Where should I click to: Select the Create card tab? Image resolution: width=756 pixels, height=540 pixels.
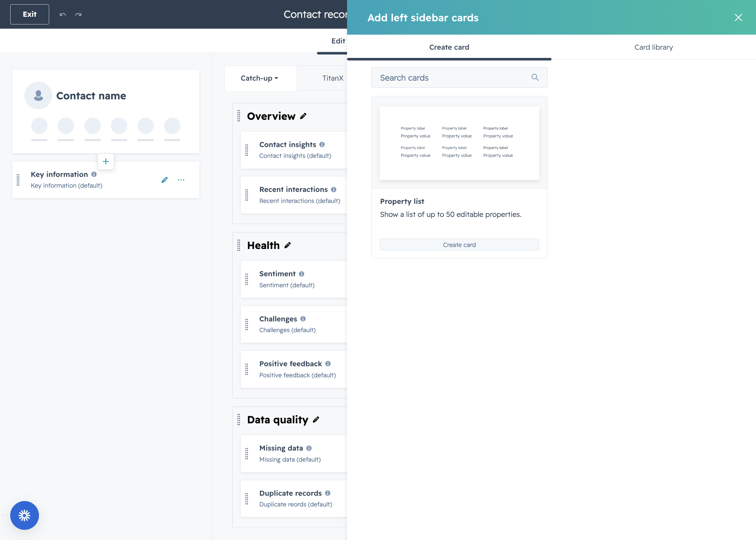[x=449, y=47]
